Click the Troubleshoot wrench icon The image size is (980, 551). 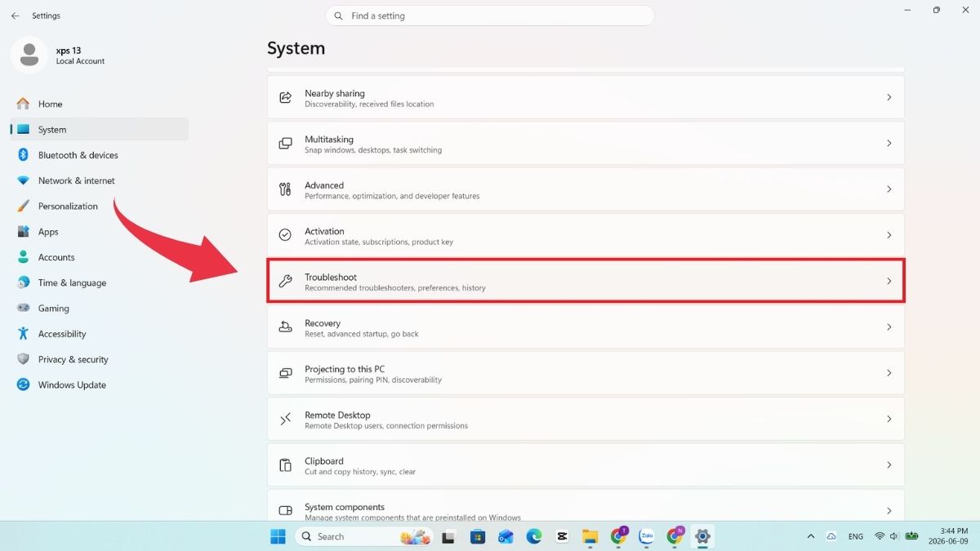pos(285,282)
